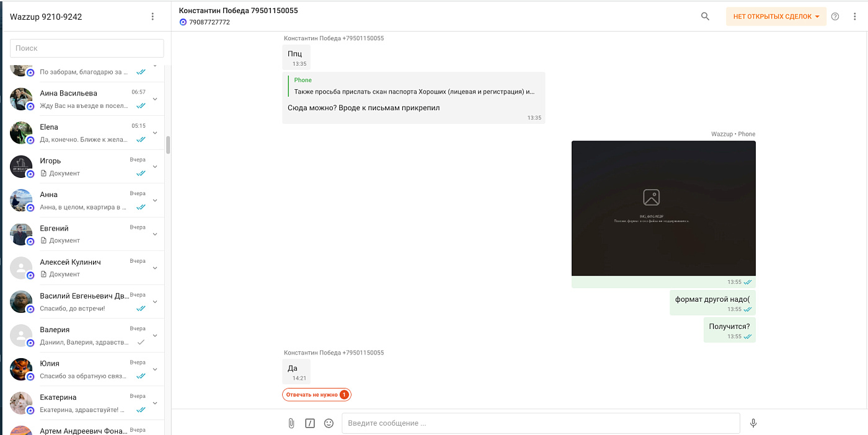Open help question mark icon
Viewport: 868px width, 435px height.
point(835,17)
